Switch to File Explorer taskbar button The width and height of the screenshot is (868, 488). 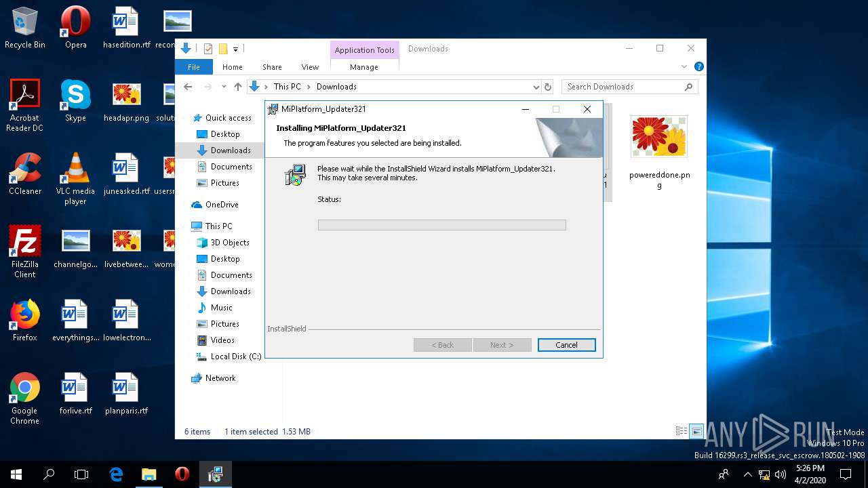[149, 474]
